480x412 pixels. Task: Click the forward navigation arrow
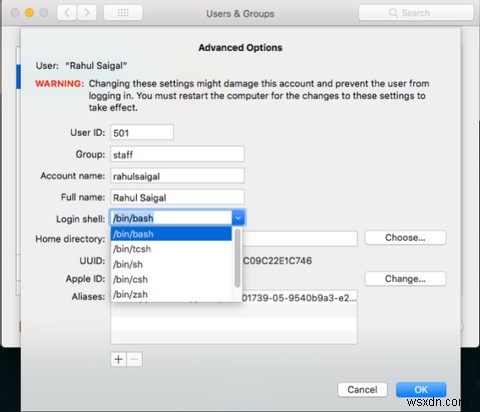point(87,13)
